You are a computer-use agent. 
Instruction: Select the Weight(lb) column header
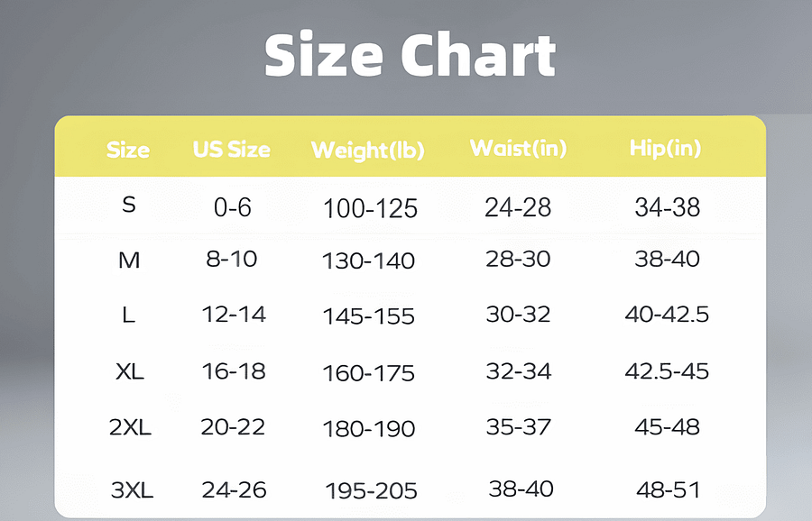(368, 151)
